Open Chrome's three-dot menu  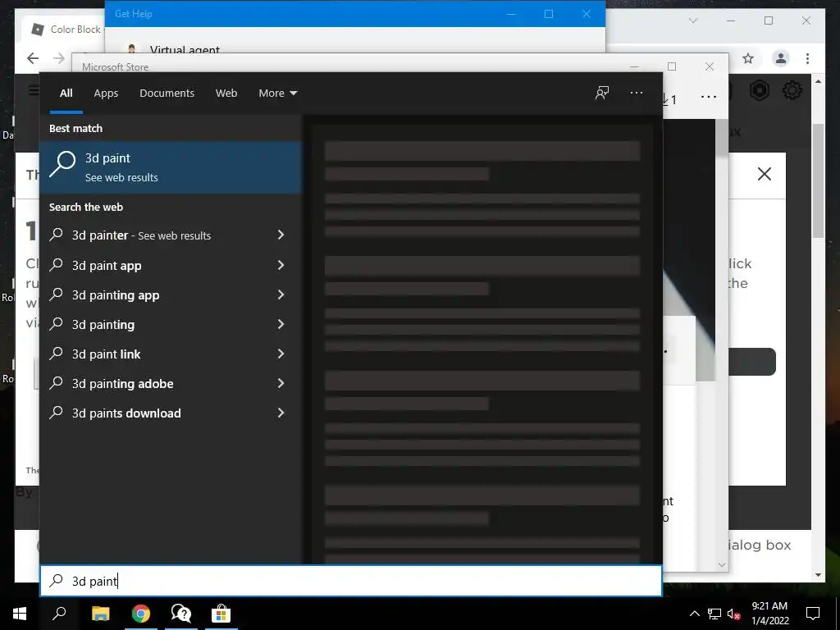[807, 58]
